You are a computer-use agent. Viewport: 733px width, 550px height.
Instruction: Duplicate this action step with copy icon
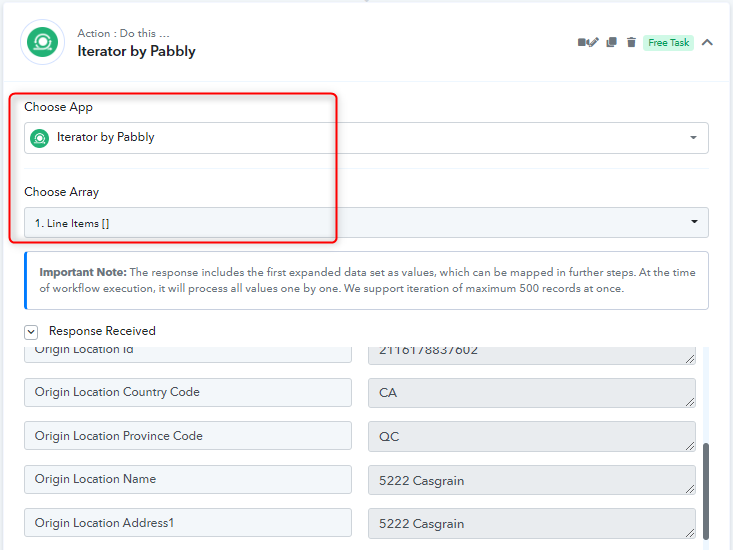coord(611,43)
